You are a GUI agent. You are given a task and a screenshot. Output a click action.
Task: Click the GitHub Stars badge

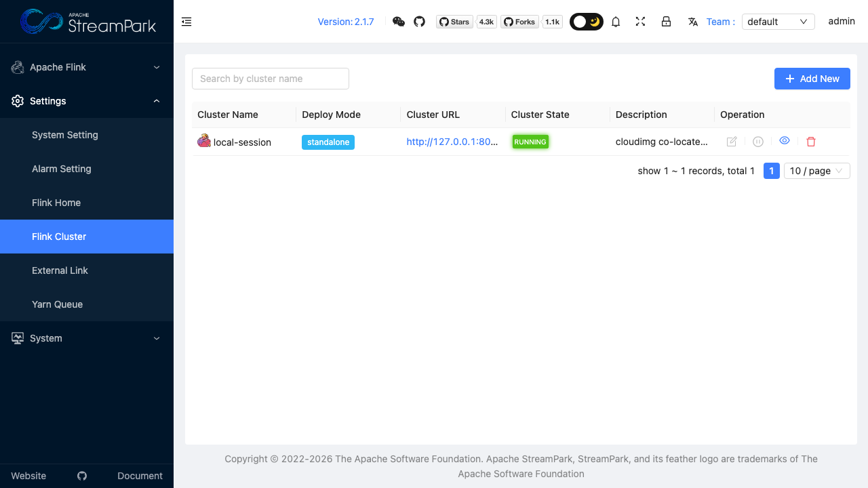click(x=454, y=22)
